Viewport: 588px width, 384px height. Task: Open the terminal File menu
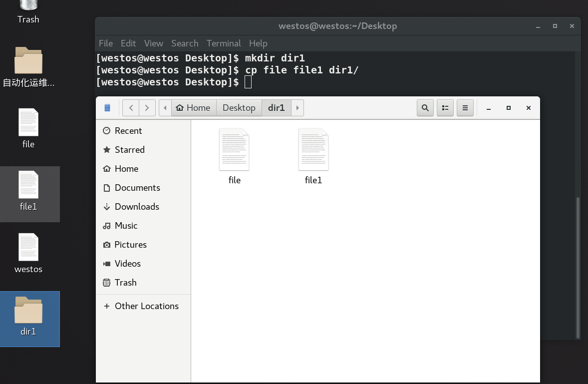click(x=106, y=43)
